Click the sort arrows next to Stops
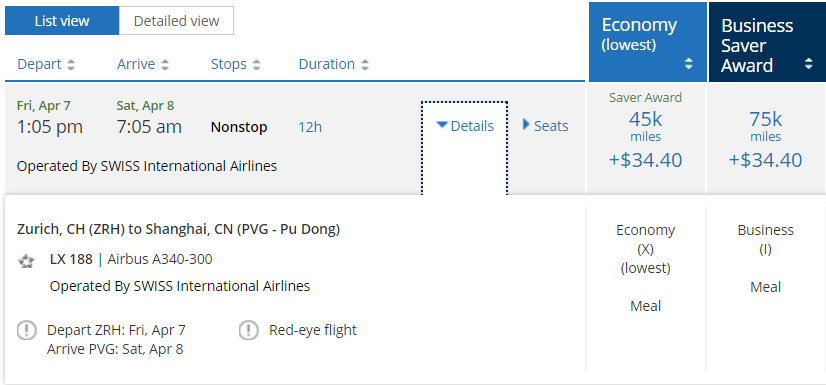Viewport: 826px width, 385px height. (x=257, y=65)
